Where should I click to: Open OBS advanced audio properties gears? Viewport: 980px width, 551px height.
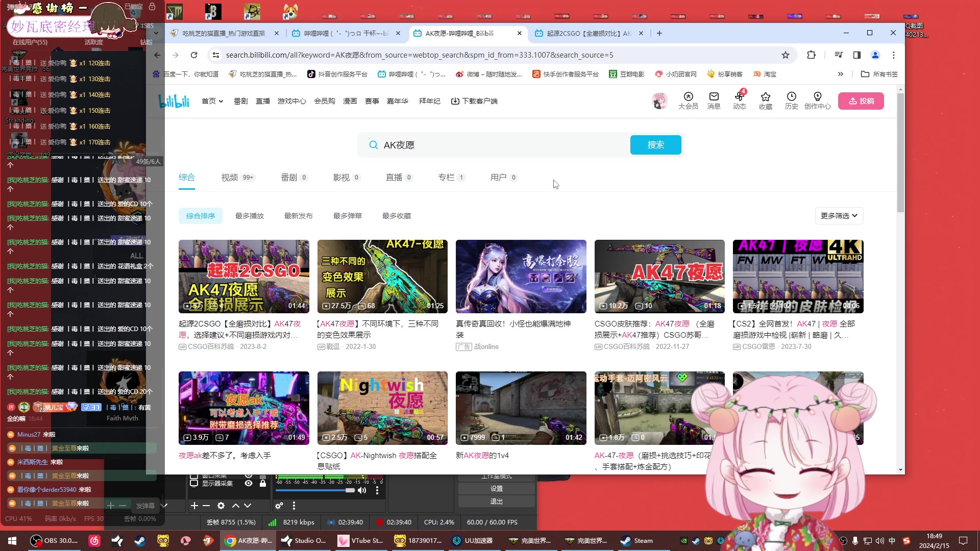click(x=279, y=506)
